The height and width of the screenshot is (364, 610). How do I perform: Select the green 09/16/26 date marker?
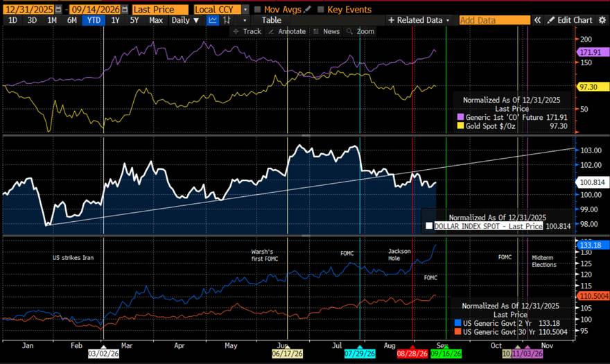coord(446,354)
